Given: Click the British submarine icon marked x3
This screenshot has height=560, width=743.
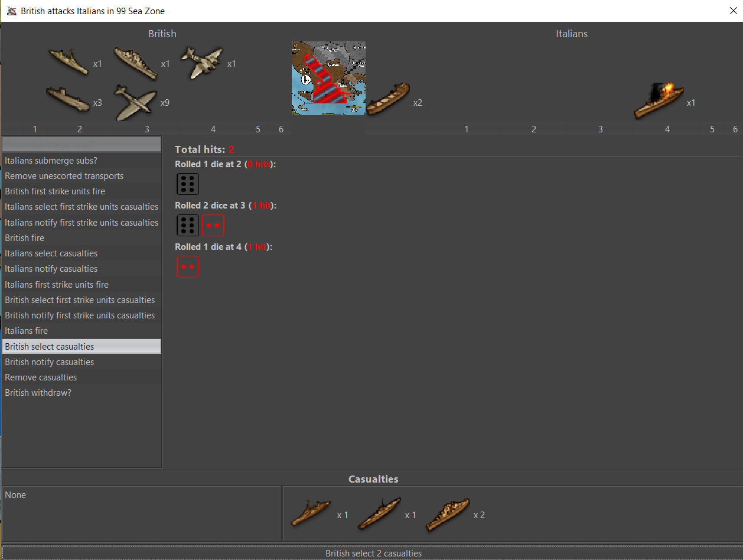Looking at the screenshot, I should pyautogui.click(x=68, y=101).
